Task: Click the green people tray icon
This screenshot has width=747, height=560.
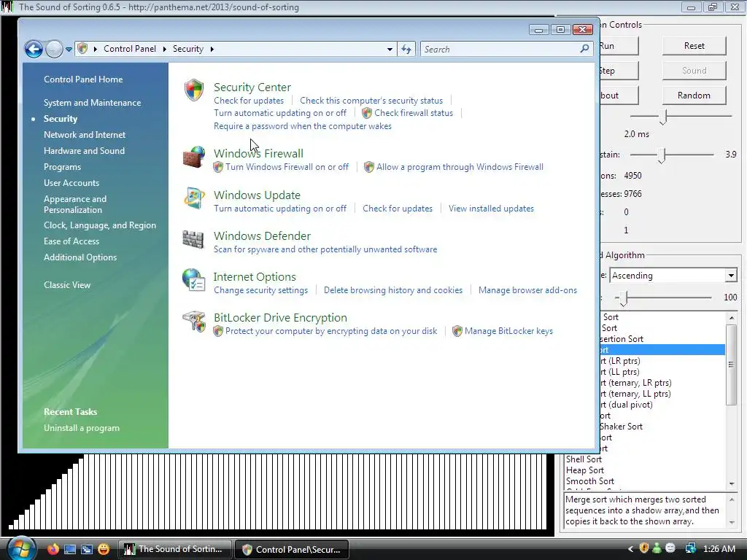Action: tap(657, 548)
